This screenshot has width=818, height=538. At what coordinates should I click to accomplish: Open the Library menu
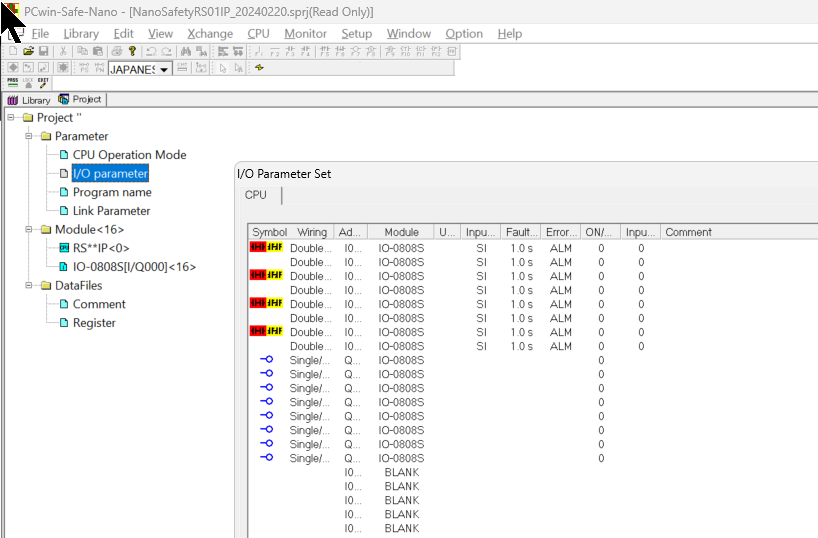pos(81,34)
